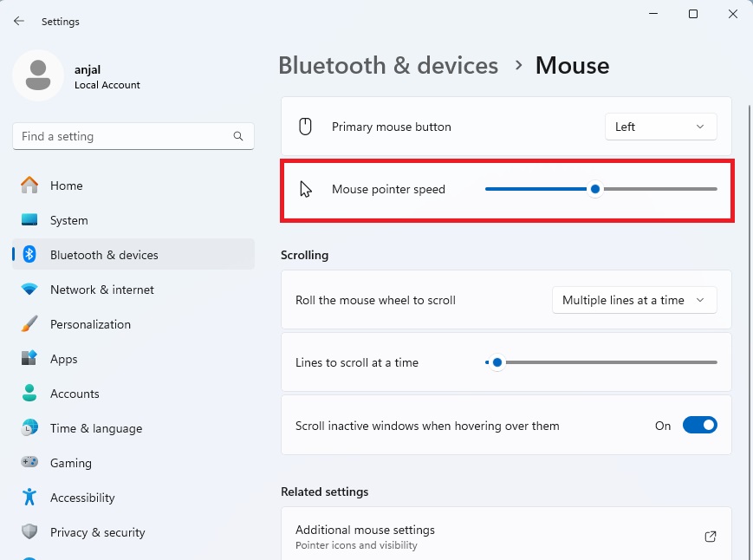This screenshot has height=560, width=753.
Task: Click the Pointer icons and visibility subtitle
Action: (x=356, y=545)
